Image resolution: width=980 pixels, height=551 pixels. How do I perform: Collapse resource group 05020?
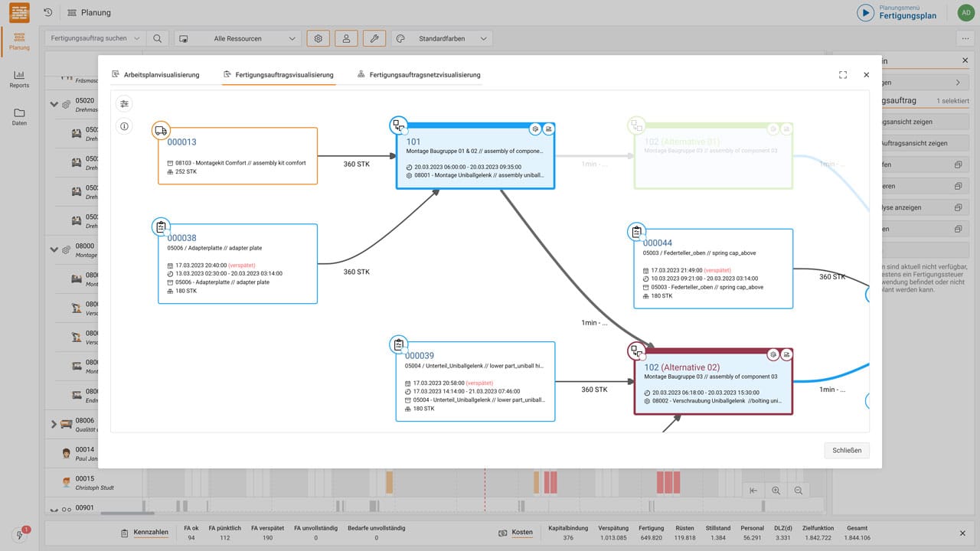[x=54, y=104]
